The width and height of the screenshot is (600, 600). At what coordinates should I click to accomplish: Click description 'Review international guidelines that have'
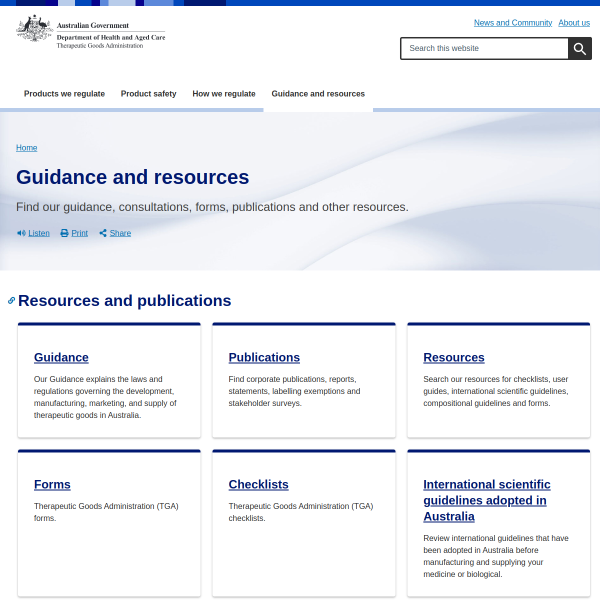pyautogui.click(x=496, y=556)
